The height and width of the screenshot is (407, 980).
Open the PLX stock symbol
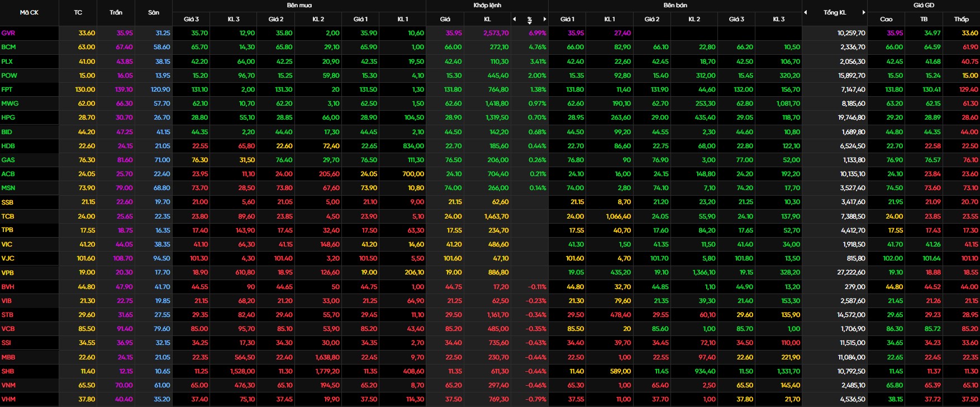[x=7, y=61]
